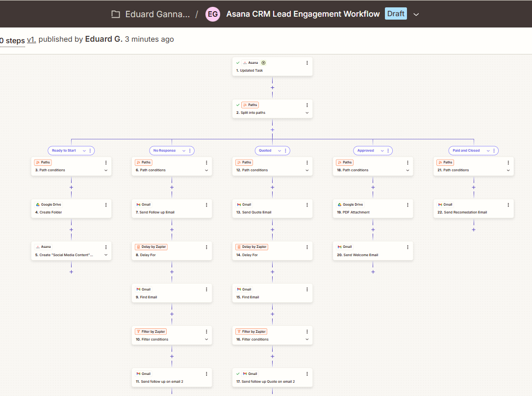
Task: Open options menu on Ready to Start path
Action: point(90,151)
